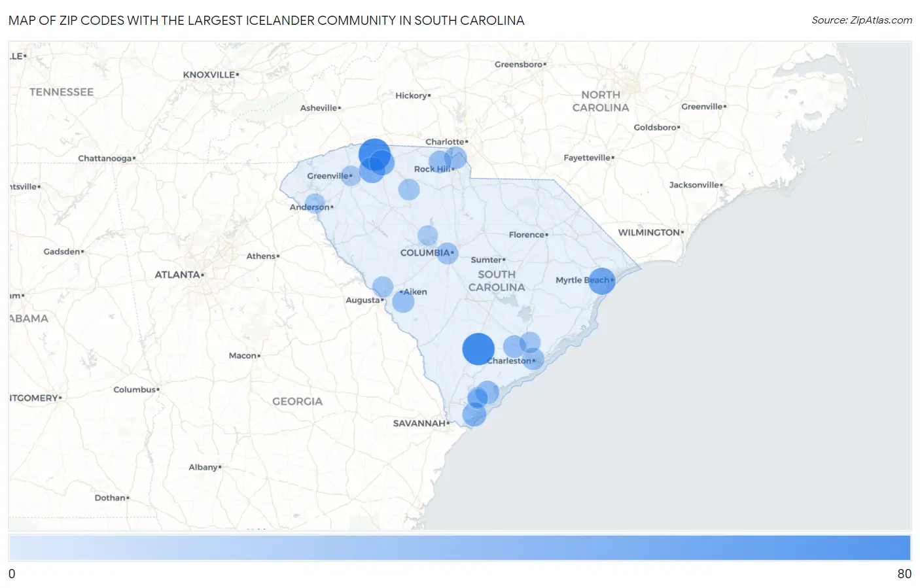This screenshot has height=588, width=920.
Task: Click the bubble directly north of Columbia
Action: pyautogui.click(x=427, y=235)
